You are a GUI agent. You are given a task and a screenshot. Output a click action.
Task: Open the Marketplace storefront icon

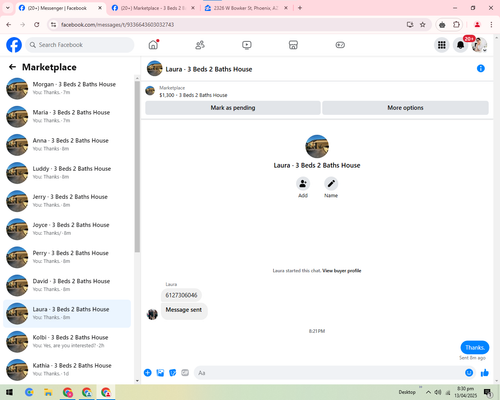click(293, 45)
